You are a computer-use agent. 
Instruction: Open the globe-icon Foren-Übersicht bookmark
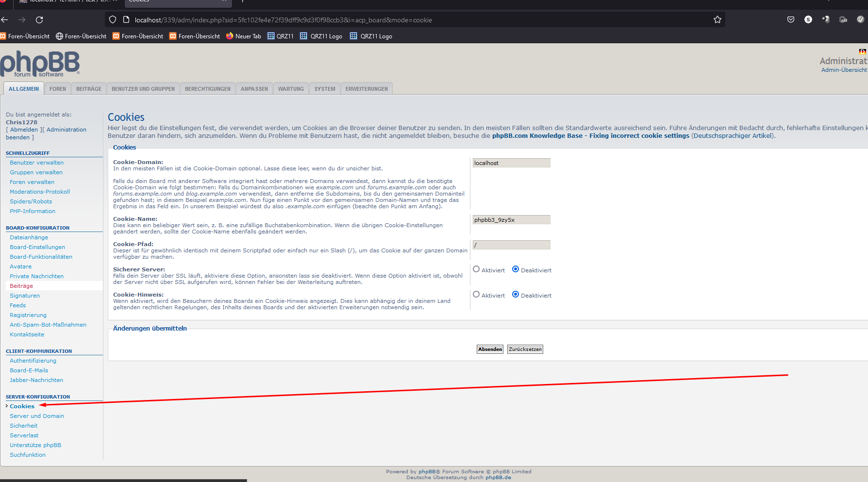coord(81,36)
